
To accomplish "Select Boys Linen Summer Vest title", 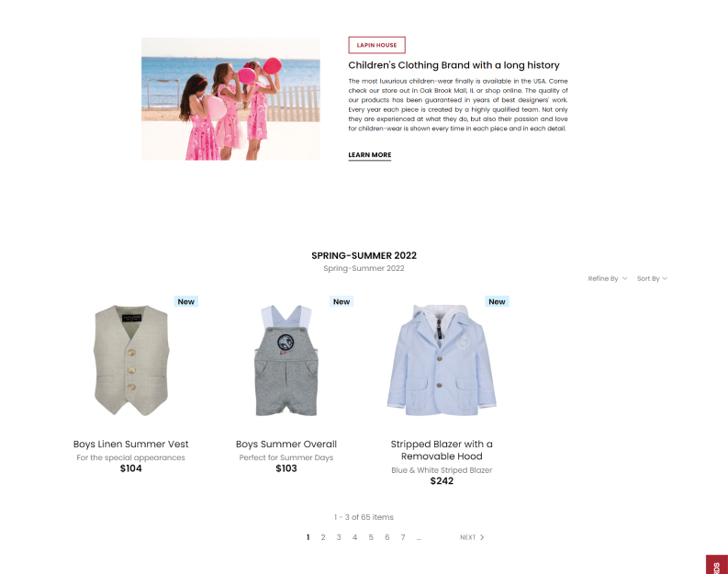I will pyautogui.click(x=131, y=444).
